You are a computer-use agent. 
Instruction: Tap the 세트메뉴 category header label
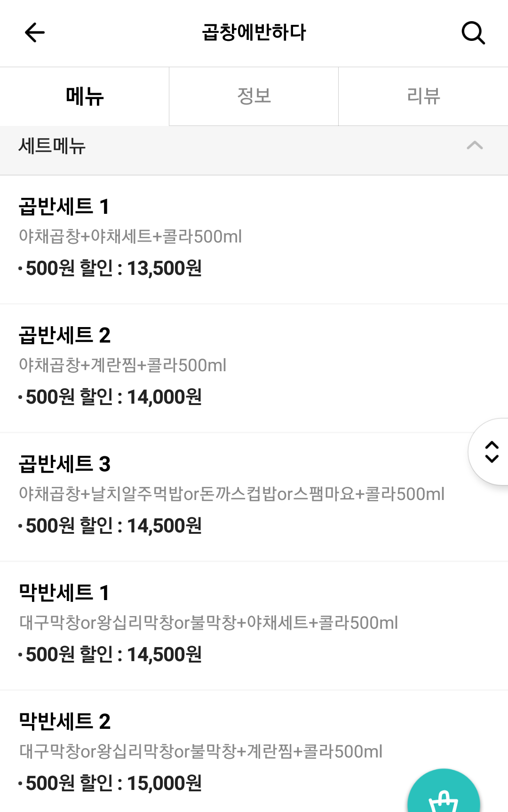coord(52,146)
